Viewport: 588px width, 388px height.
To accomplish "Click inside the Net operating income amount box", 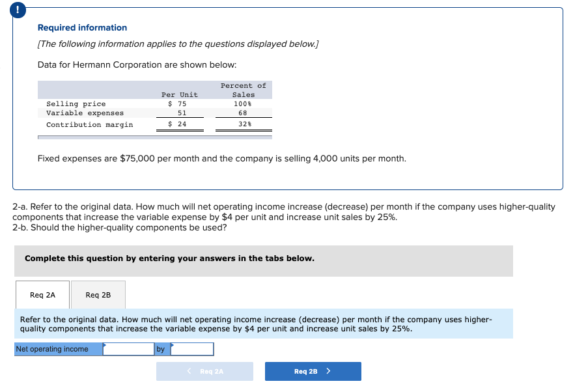I will point(128,349).
